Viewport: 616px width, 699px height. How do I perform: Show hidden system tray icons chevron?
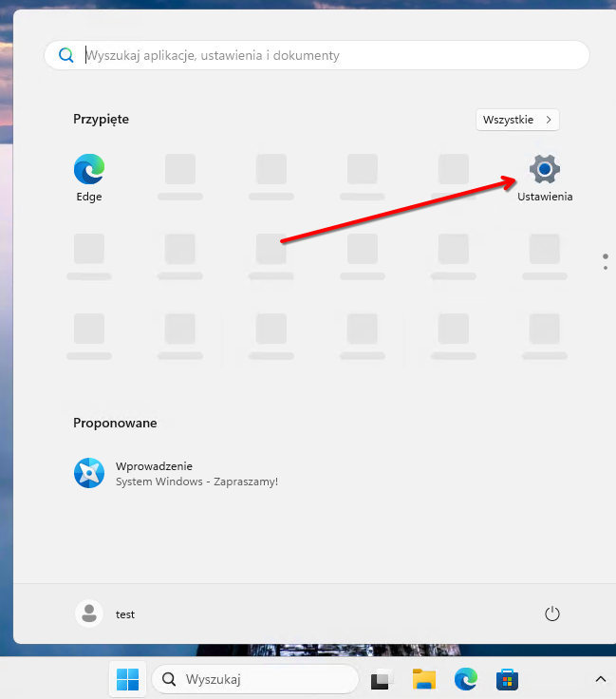[x=600, y=679]
